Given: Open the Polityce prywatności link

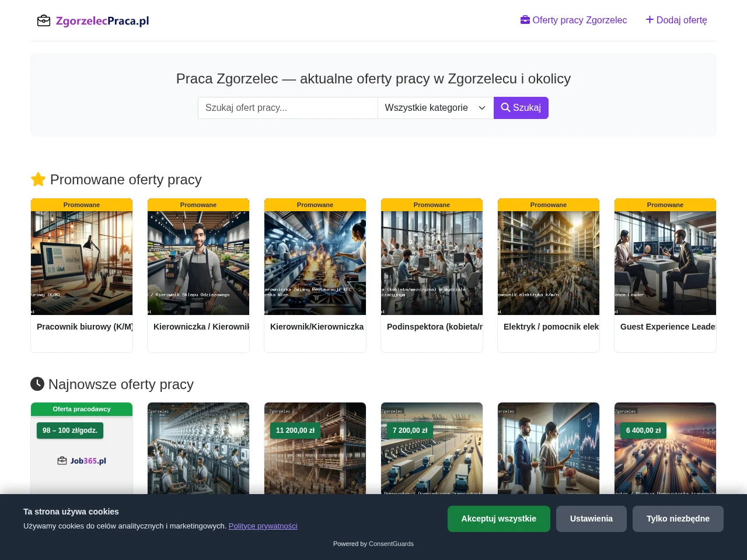Looking at the screenshot, I should (x=263, y=526).
